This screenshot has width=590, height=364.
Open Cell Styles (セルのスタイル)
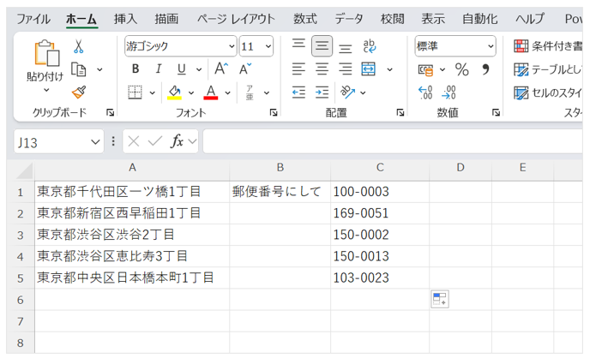pos(548,92)
